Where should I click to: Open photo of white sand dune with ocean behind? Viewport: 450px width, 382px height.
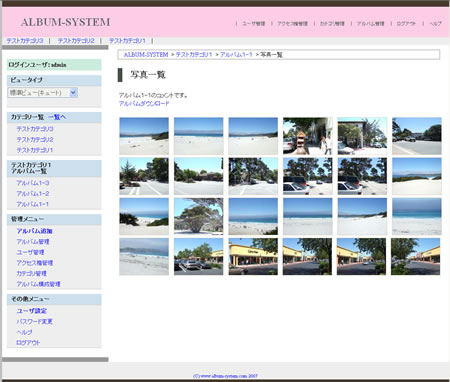click(417, 176)
